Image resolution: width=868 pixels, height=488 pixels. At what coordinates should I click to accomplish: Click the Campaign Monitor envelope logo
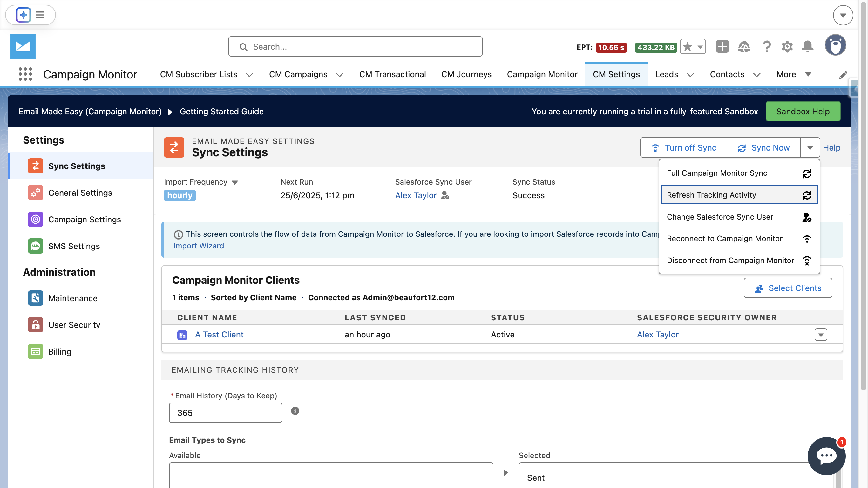(23, 46)
